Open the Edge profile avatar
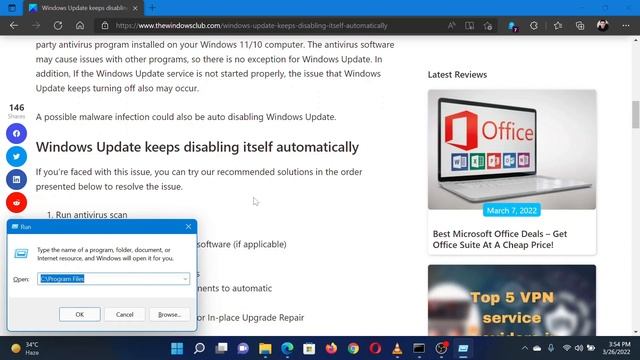 (x=602, y=26)
